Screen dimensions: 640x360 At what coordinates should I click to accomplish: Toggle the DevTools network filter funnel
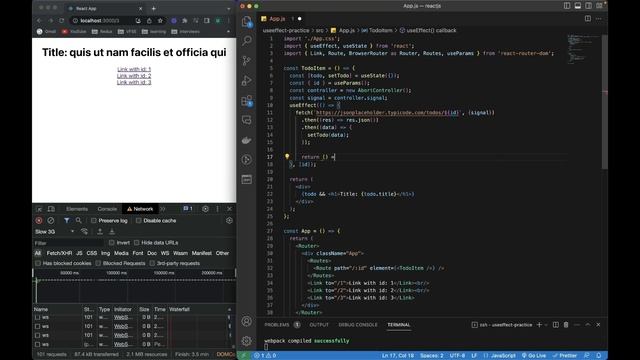point(67,220)
